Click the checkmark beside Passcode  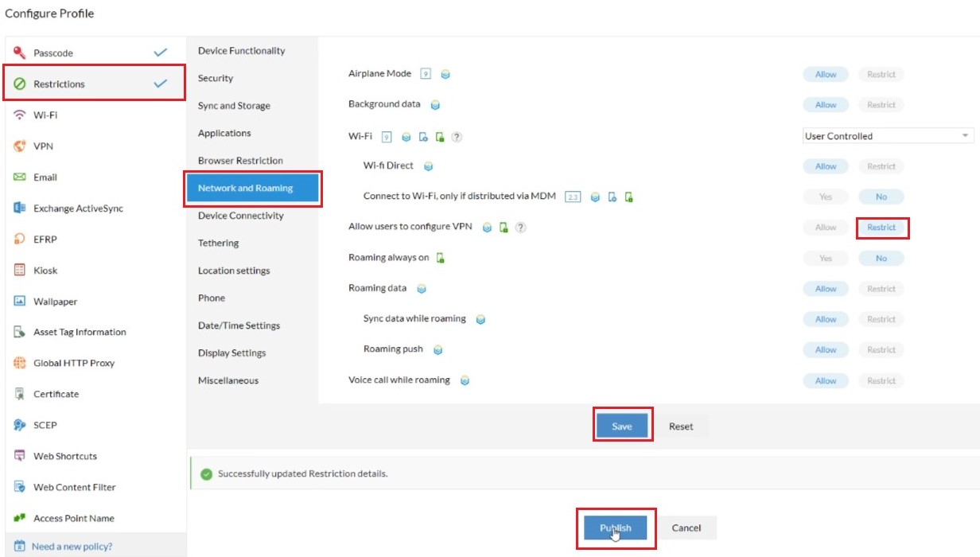pos(161,53)
